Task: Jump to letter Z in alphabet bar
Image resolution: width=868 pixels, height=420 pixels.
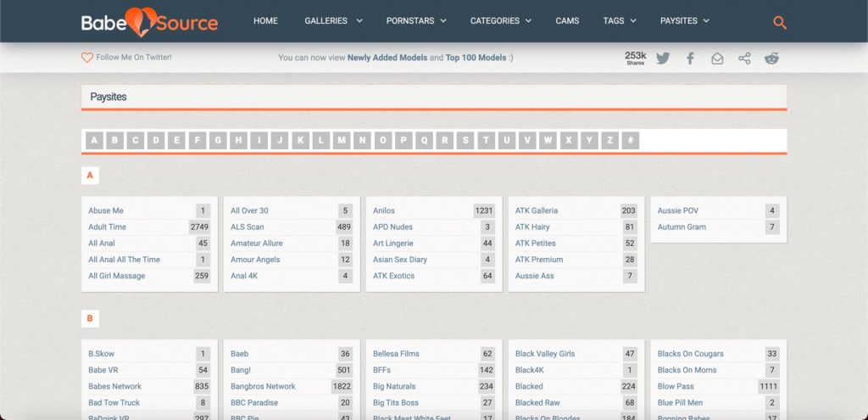Action: point(609,140)
